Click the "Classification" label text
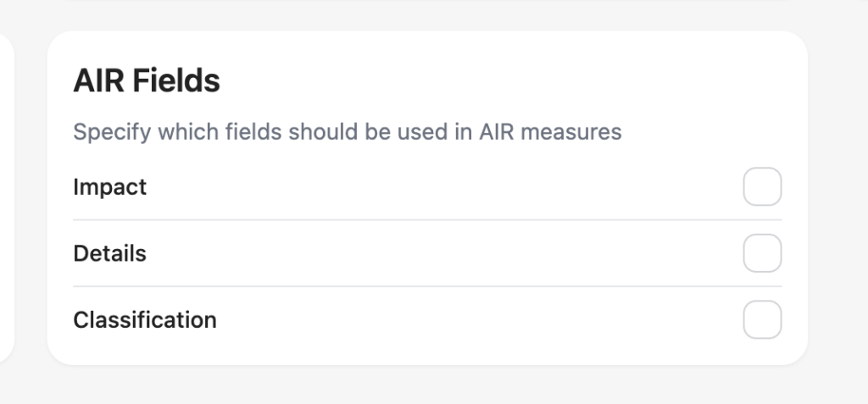 (145, 320)
